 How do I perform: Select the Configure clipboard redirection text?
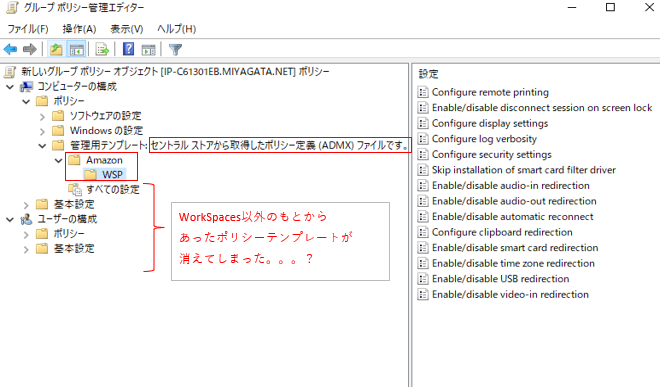(502, 232)
